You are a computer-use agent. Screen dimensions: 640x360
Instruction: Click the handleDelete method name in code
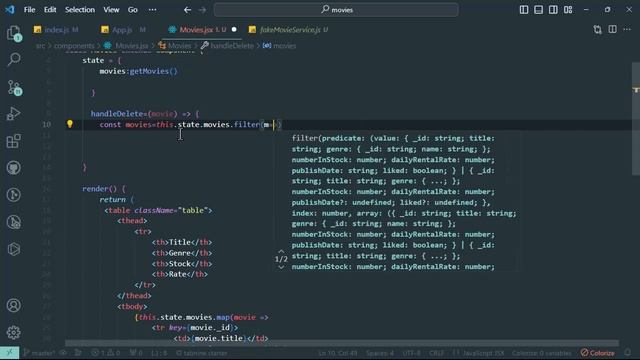pyautogui.click(x=117, y=114)
